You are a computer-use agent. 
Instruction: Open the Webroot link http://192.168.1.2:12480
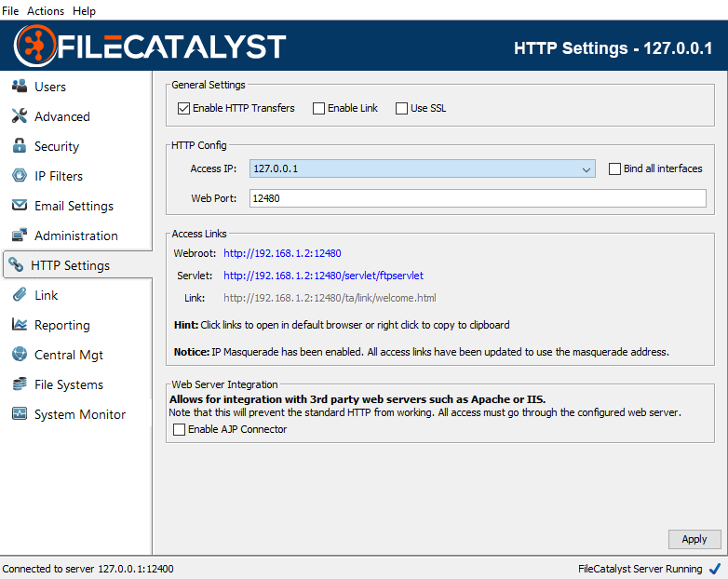click(x=282, y=253)
